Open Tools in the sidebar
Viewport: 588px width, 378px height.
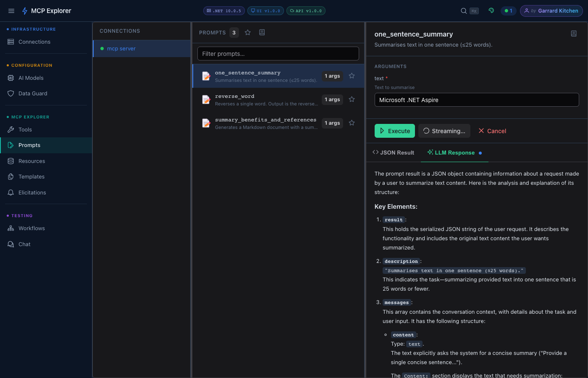(25, 130)
